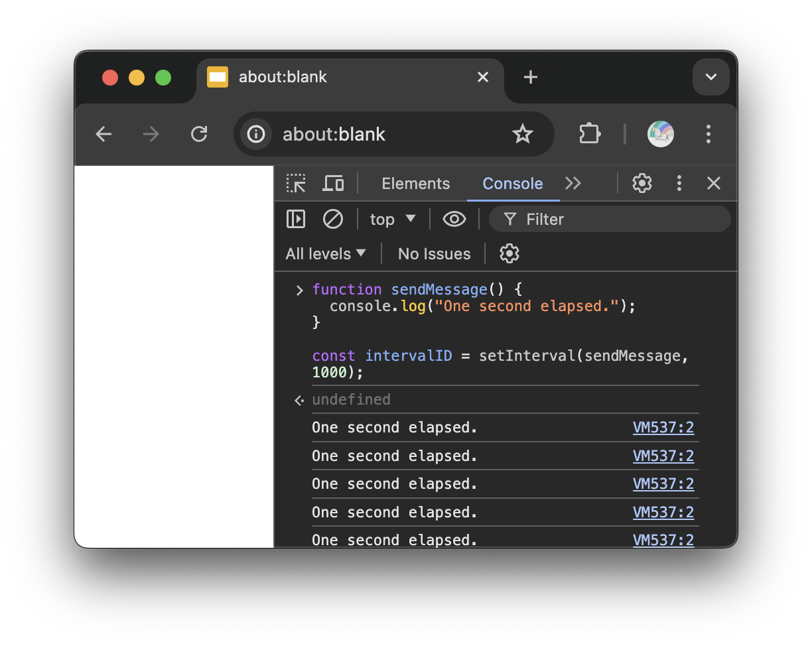Open a new tab with plus button
Screen dimensions: 812x646
[x=530, y=78]
